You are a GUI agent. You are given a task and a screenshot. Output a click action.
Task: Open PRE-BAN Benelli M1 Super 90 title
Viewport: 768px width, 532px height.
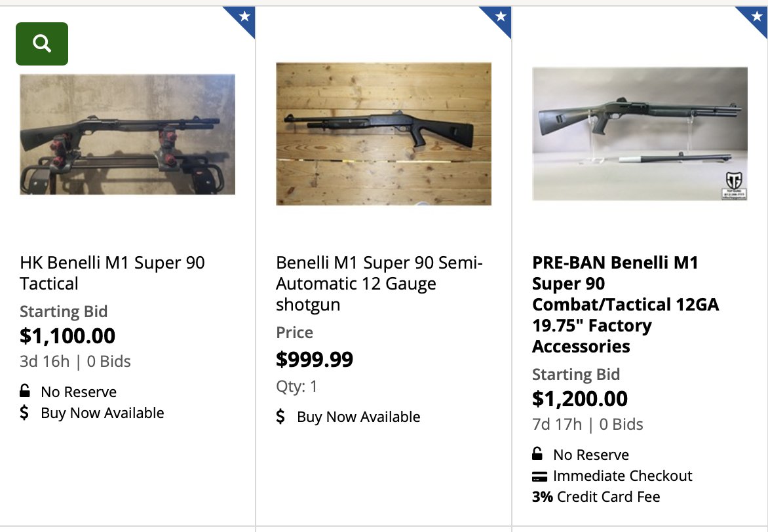click(x=625, y=304)
